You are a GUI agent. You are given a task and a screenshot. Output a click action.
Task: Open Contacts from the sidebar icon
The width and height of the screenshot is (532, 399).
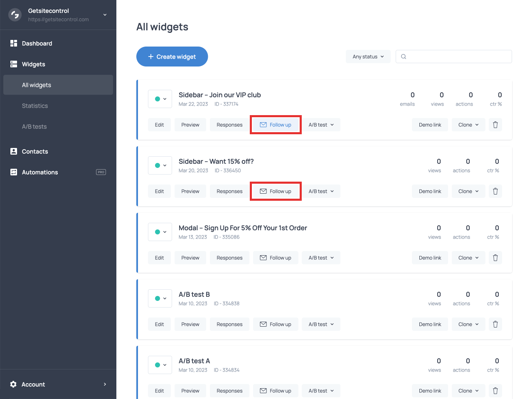13,151
